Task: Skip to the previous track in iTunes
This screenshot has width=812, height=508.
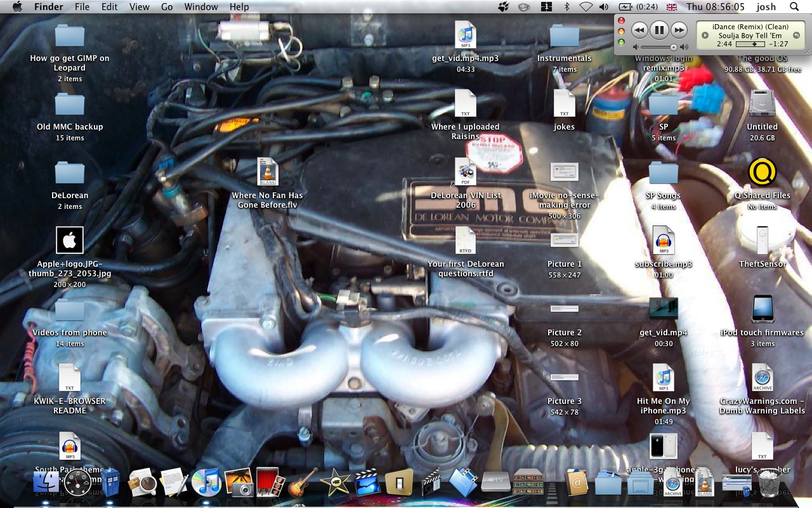Action: (x=639, y=30)
